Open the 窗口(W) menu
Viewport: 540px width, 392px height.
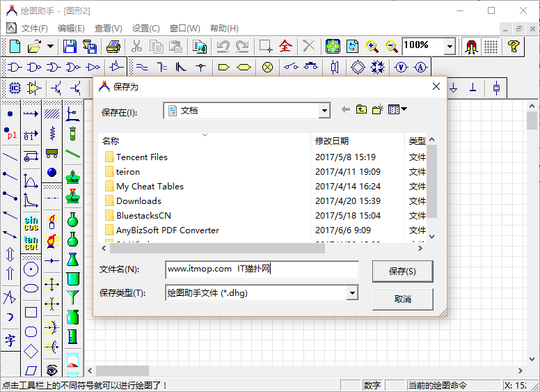[184, 29]
